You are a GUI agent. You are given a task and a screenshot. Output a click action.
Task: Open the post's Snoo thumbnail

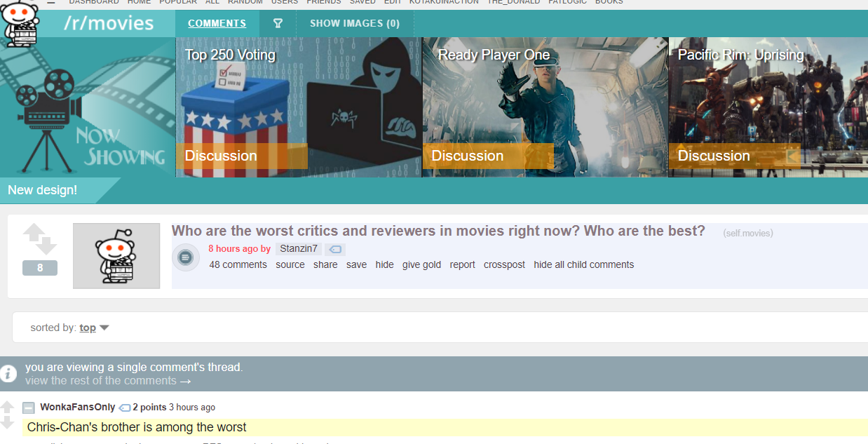[116, 256]
